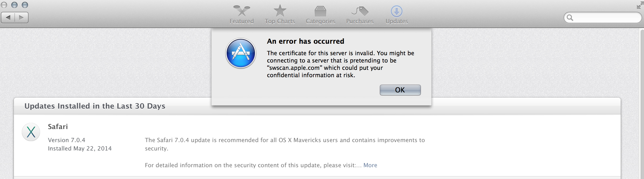
Task: Open the Categories tray icon
Action: pos(320,11)
